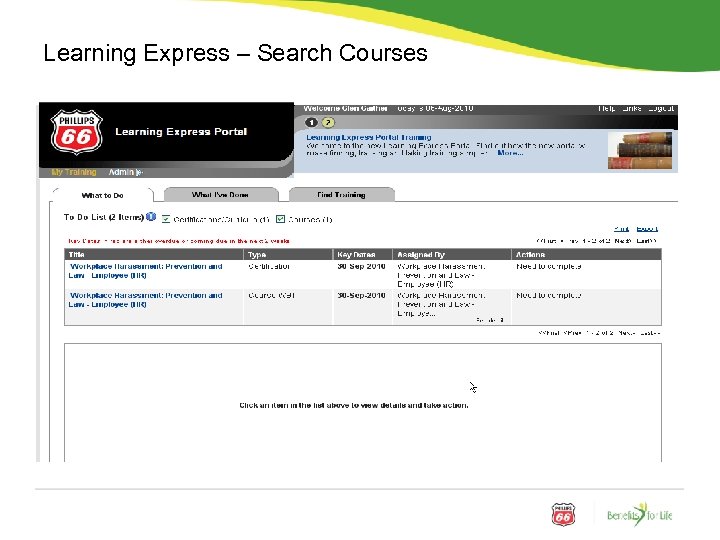Click the 30-Sep-2010 date in the Course row
The image size is (720, 540).
(361, 295)
